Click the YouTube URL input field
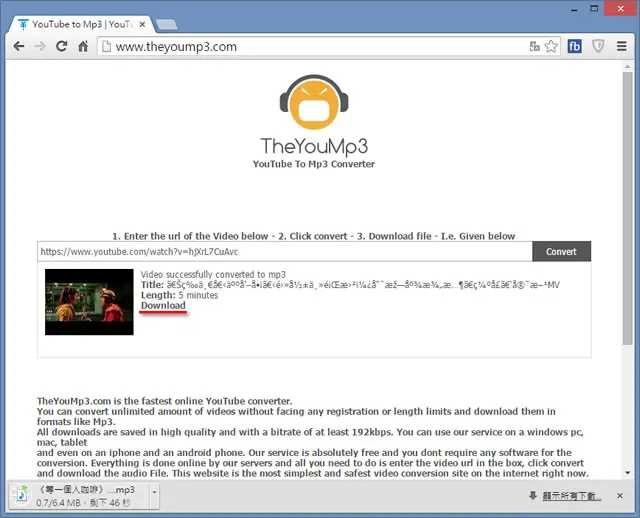 click(x=284, y=251)
